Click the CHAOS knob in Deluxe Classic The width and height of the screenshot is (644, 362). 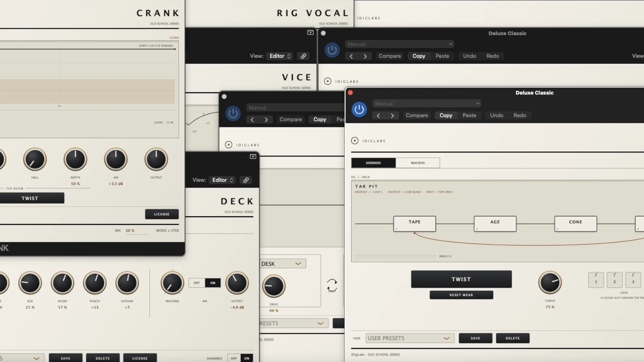(550, 283)
